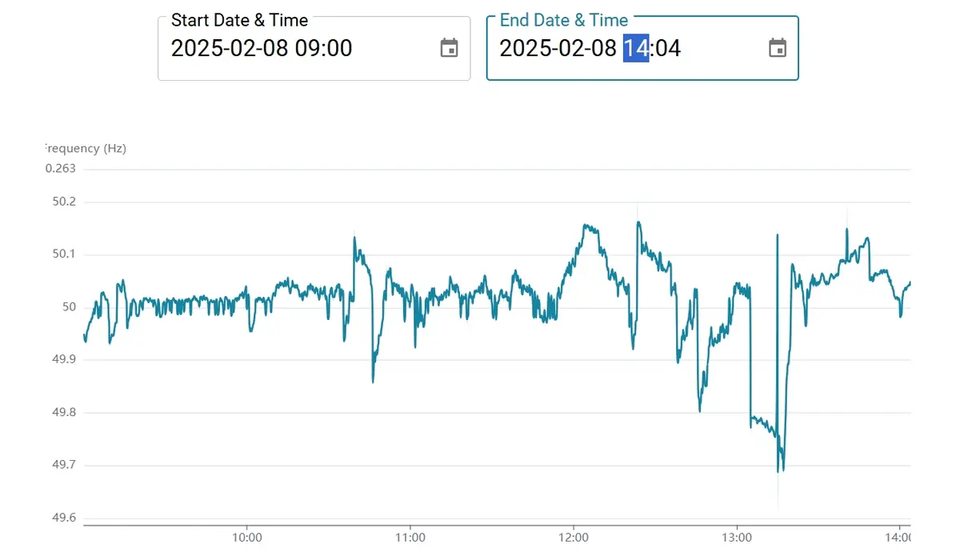This screenshot has height=560, width=960.
Task: Click the 49.6 label on frequency axis
Action: pyautogui.click(x=64, y=518)
